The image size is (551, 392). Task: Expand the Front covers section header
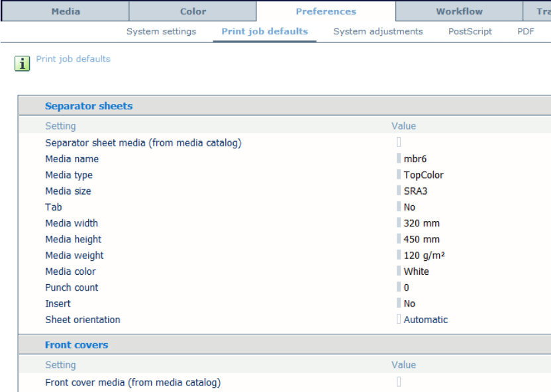click(x=76, y=345)
